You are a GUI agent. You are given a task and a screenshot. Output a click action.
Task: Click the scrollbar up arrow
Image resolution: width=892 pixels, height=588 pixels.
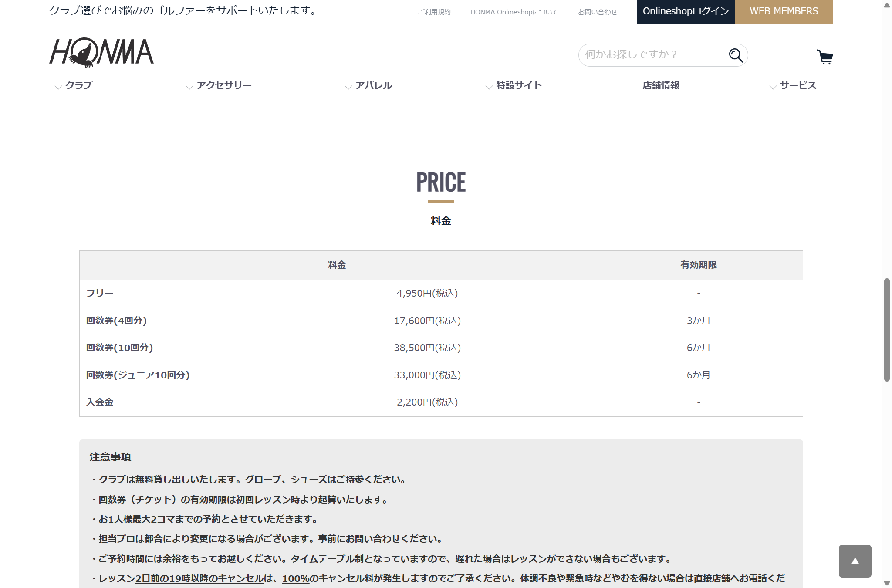[x=887, y=5]
